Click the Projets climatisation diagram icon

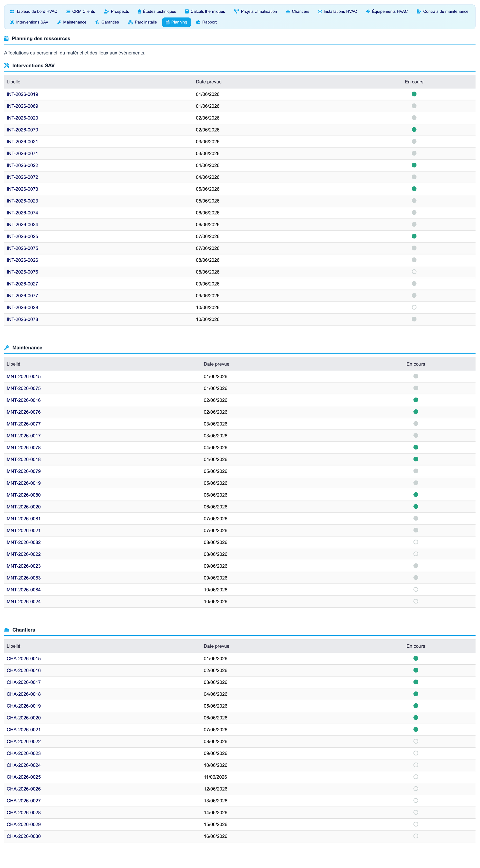coord(237,11)
